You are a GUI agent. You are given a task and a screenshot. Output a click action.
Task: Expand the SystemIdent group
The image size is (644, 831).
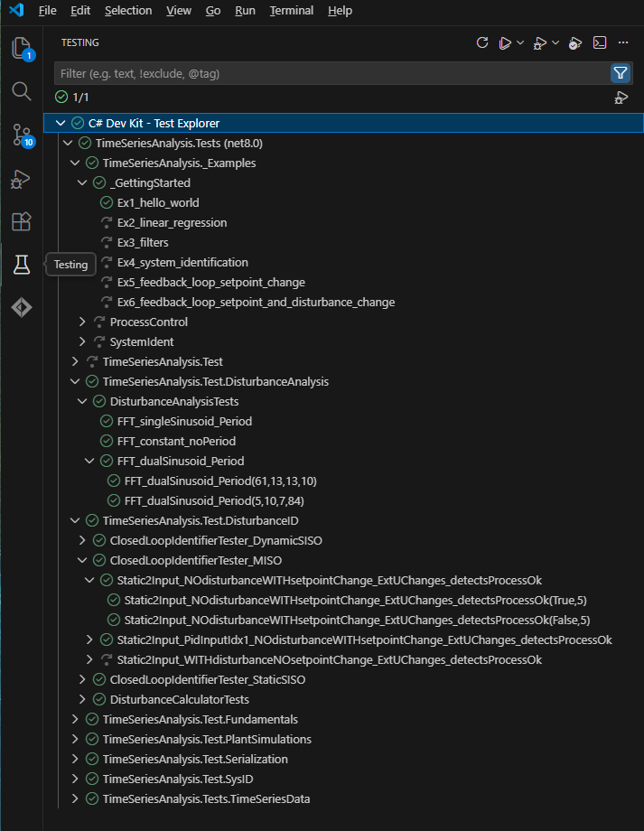point(82,341)
